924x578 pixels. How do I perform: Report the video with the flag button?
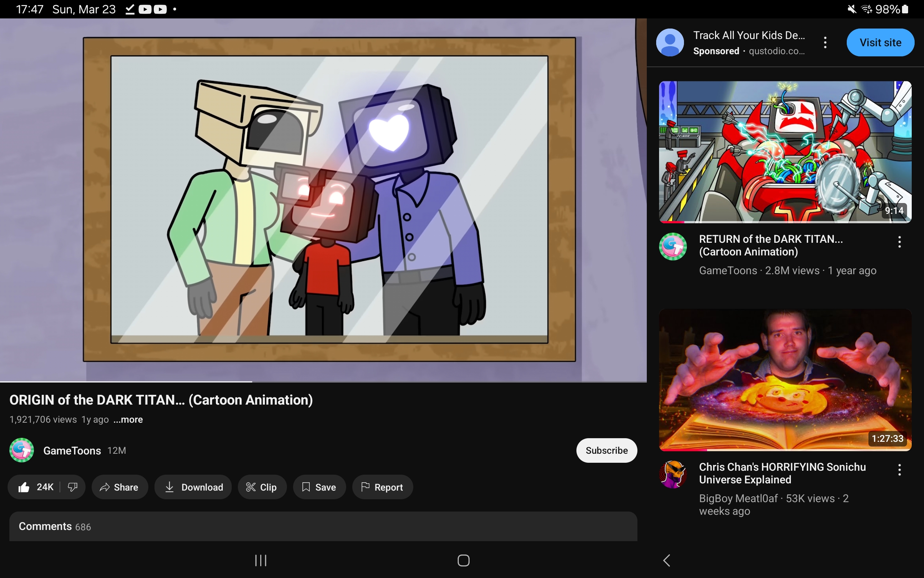tap(382, 487)
